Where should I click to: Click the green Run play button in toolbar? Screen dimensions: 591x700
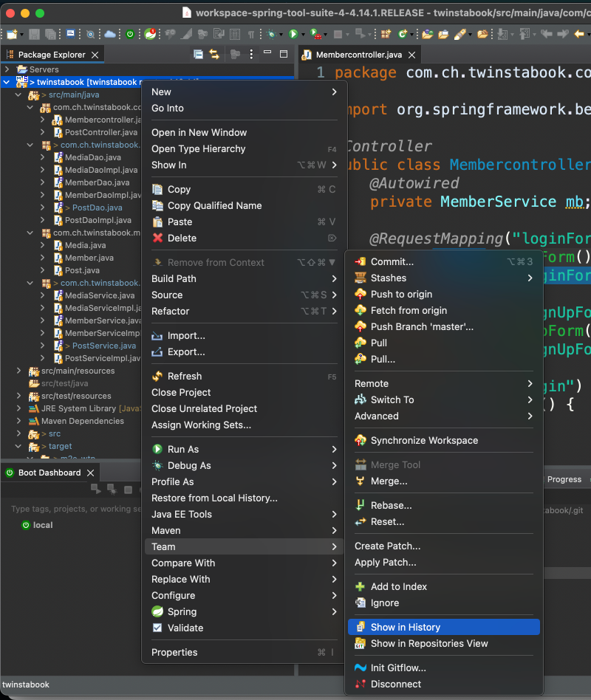(x=293, y=34)
